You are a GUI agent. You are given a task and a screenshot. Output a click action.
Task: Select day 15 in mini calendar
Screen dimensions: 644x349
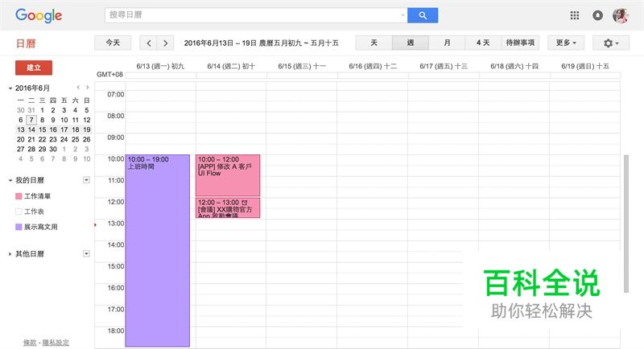[x=43, y=129]
